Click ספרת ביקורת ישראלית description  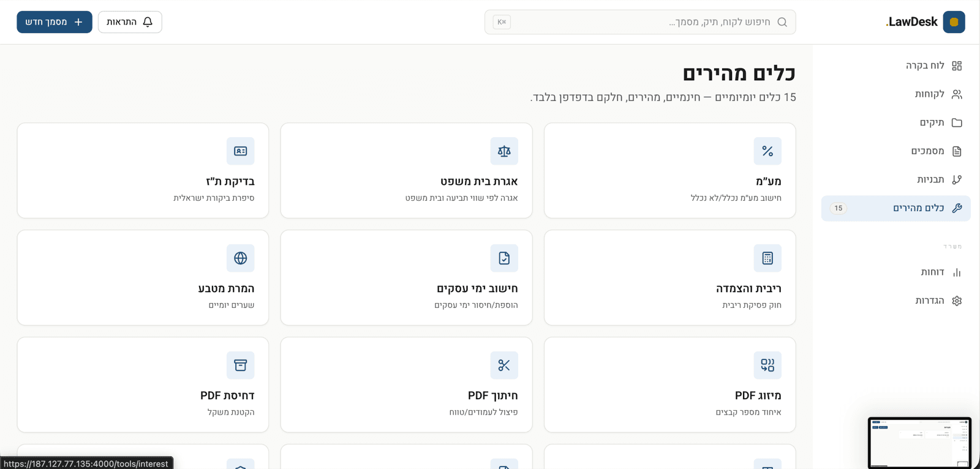tap(214, 198)
